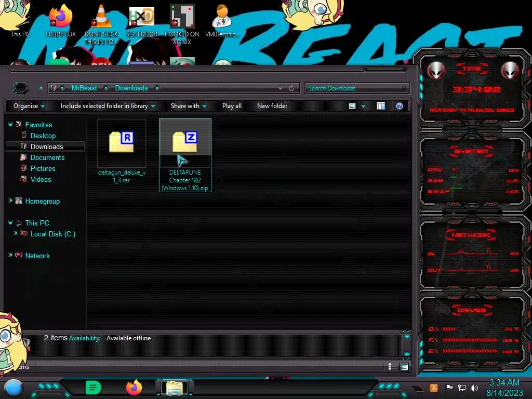Image resolution: width=532 pixels, height=399 pixels.
Task: Open the Start orb button
Action: [13, 388]
